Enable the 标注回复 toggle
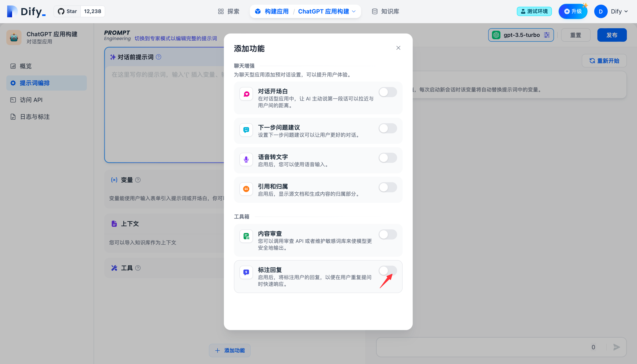The width and height of the screenshot is (637, 364). point(388,271)
